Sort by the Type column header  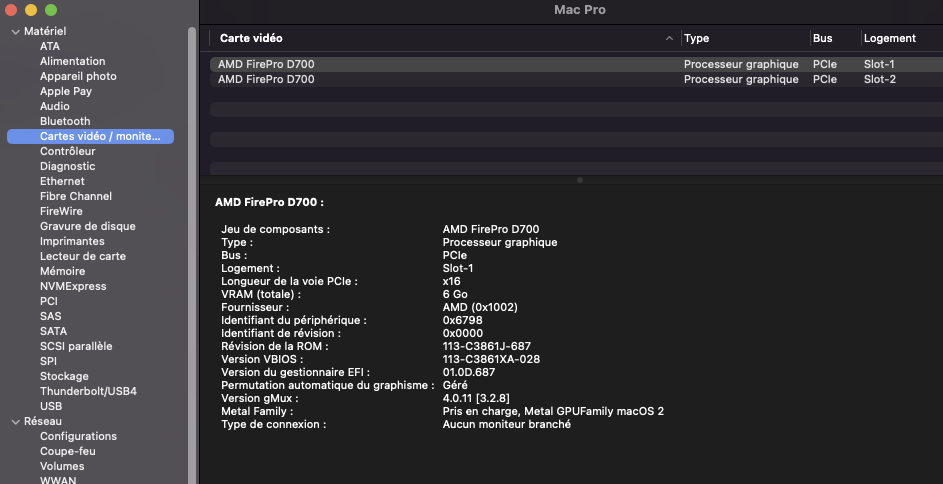697,38
